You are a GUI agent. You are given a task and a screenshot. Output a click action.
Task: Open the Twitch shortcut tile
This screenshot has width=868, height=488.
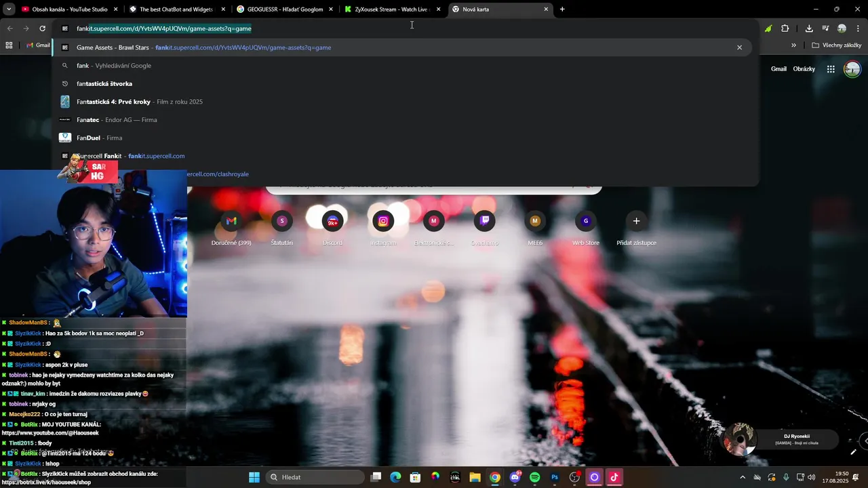click(x=485, y=228)
